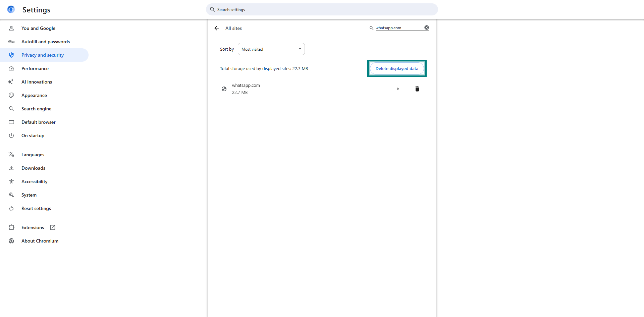The height and width of the screenshot is (317, 644).
Task: Click the globe icon beside whatsapp.com
Action: (x=224, y=89)
